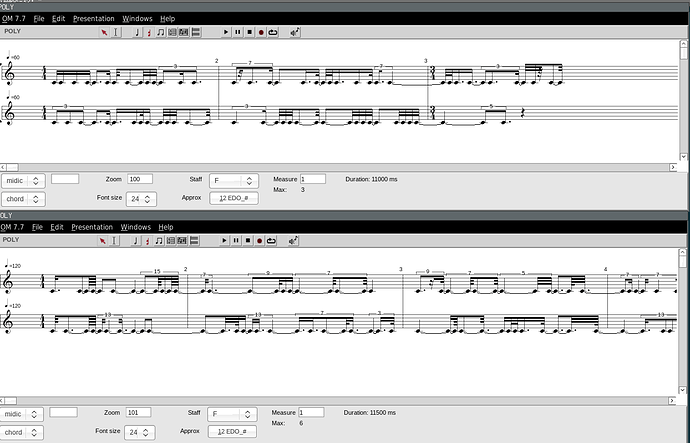Click the Font size 24 stepper in lower editor
Viewport: 690px width, 443px height.
pyautogui.click(x=141, y=432)
